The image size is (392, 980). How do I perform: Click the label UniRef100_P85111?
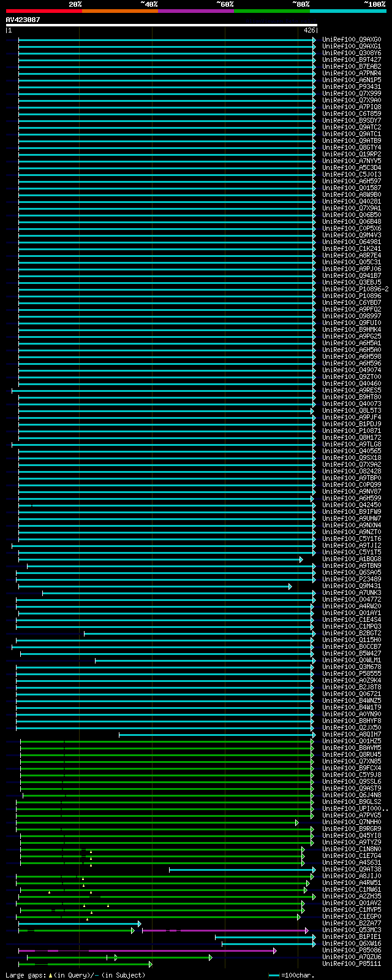352,964
